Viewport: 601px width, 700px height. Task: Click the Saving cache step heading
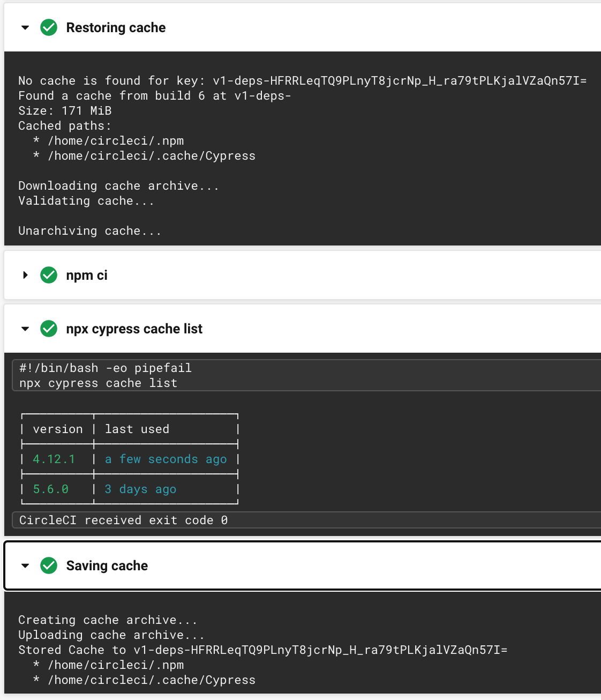pyautogui.click(x=107, y=565)
